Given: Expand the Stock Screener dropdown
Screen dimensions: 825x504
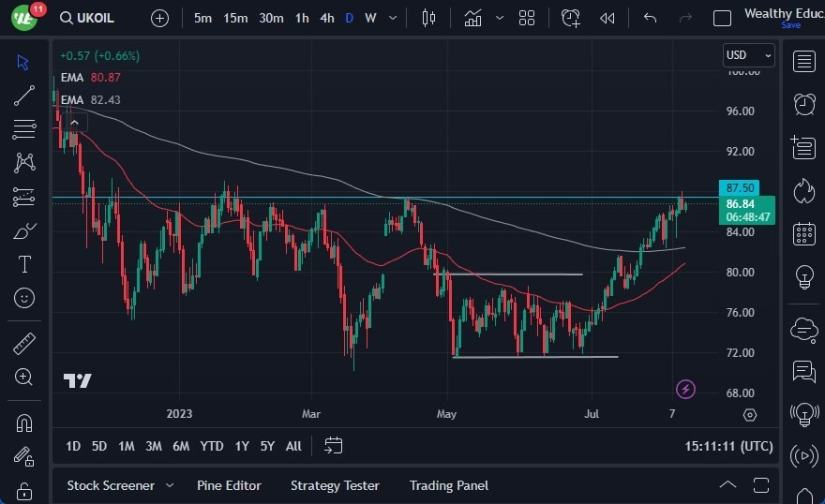Looking at the screenshot, I should pos(170,485).
